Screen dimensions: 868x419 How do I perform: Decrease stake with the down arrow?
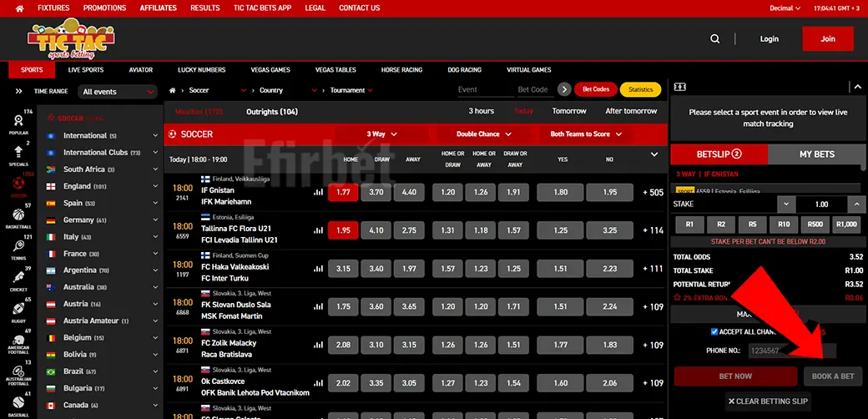coord(786,204)
